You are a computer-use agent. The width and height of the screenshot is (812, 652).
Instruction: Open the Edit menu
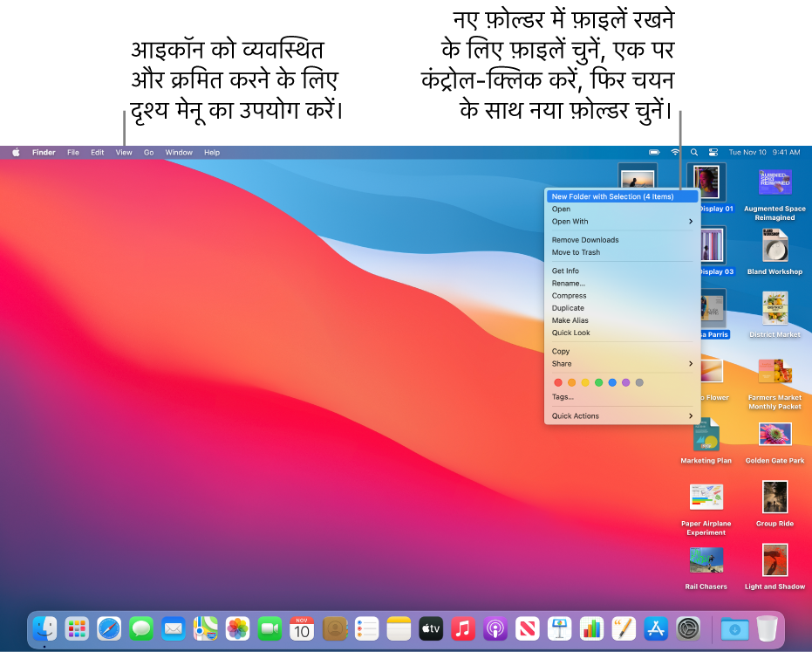click(98, 153)
